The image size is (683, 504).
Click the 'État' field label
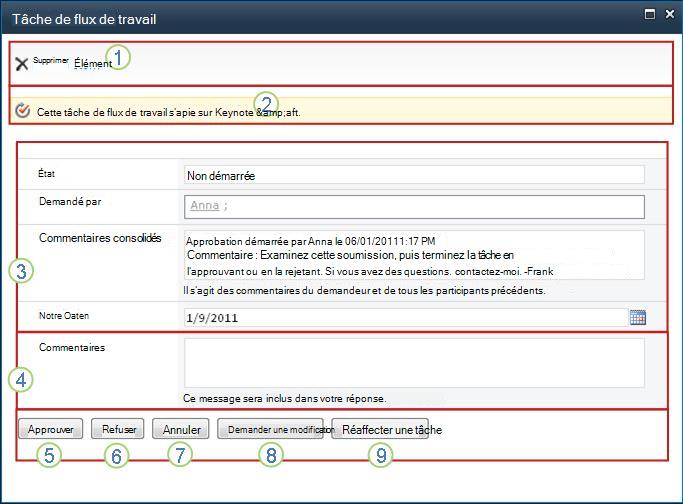point(47,173)
